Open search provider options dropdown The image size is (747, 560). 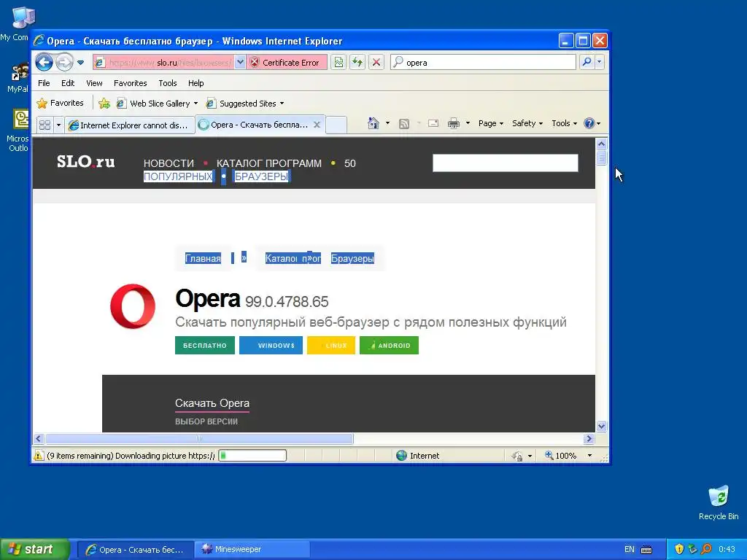pos(600,63)
